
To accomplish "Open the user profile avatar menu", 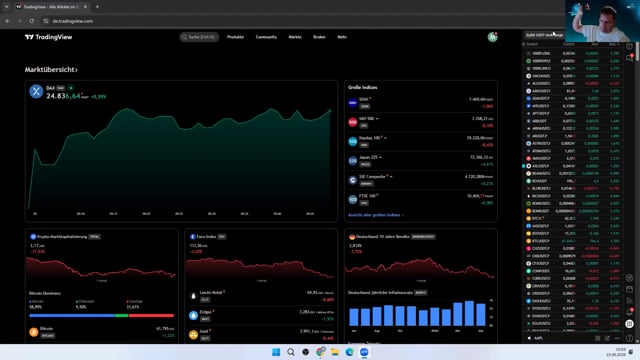I will [492, 37].
